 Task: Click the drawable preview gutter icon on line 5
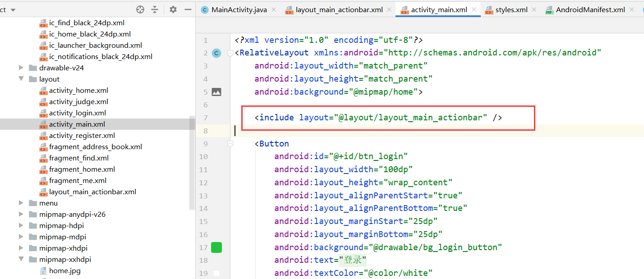216,91
